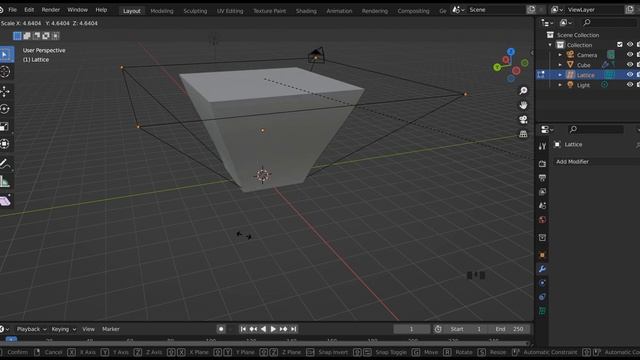Open the view layer selector dropdown icon

[557, 9]
